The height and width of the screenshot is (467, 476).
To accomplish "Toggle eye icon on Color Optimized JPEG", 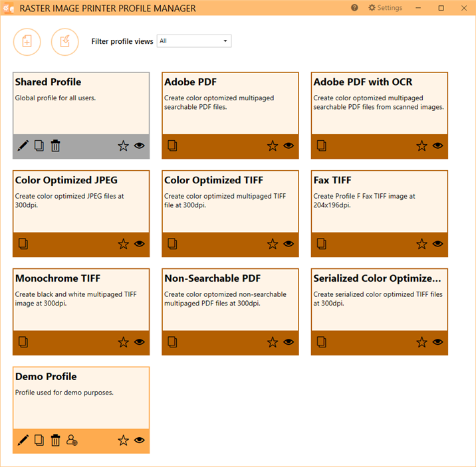I will tap(140, 244).
